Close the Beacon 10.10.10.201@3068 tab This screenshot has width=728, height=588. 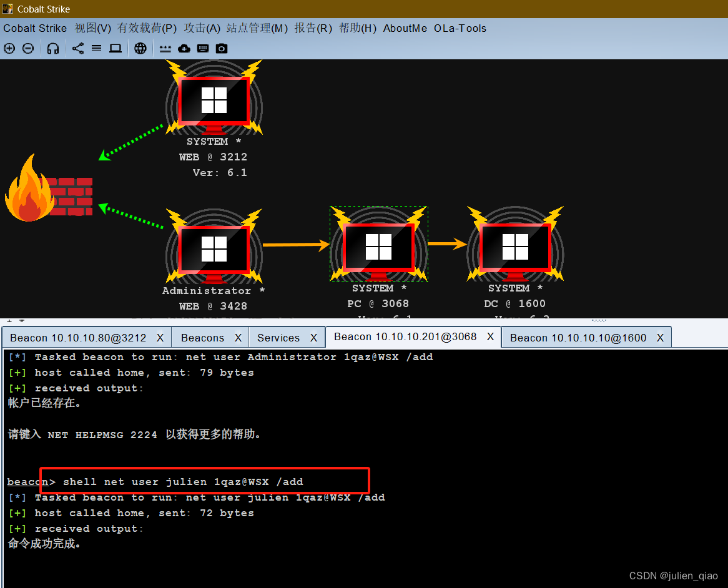490,336
